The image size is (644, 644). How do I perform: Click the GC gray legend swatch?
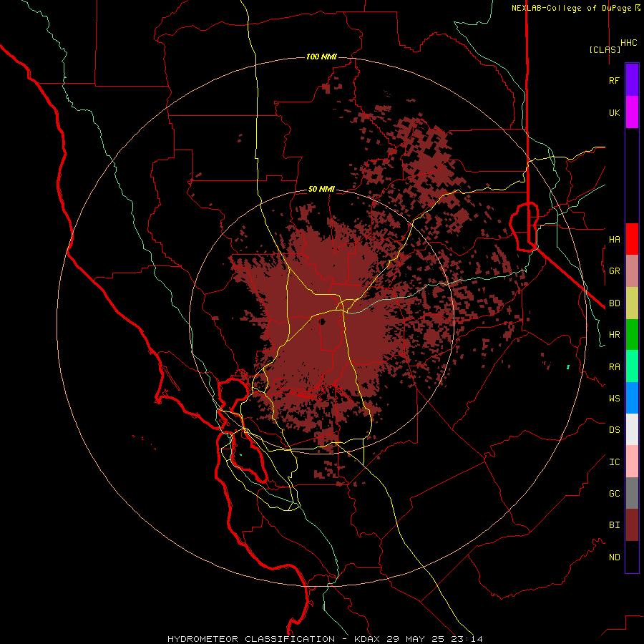point(632,493)
